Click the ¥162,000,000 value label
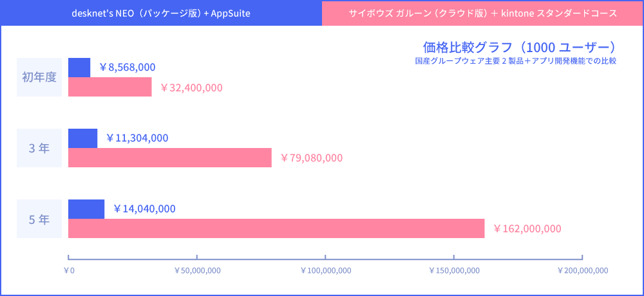Screen dimensions: 644x296 coord(527,229)
